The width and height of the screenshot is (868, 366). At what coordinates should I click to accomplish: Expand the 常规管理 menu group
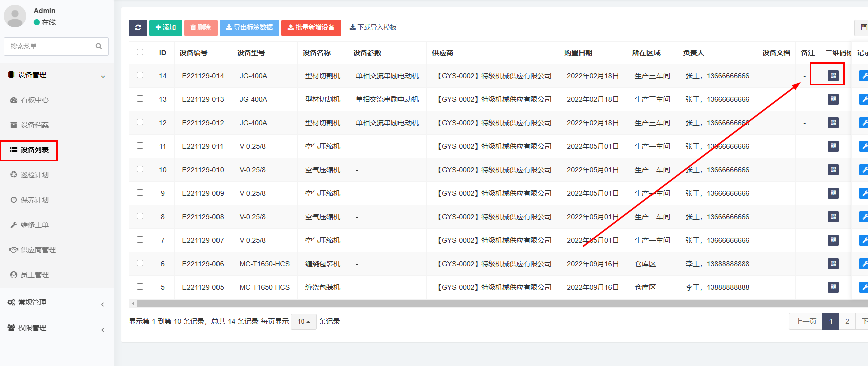point(57,303)
